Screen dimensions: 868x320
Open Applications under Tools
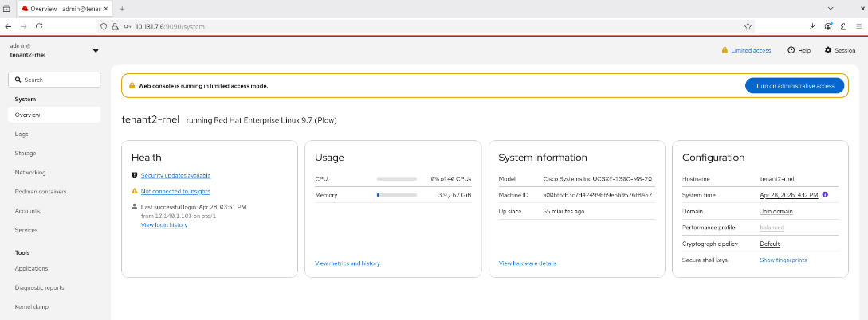click(54, 268)
